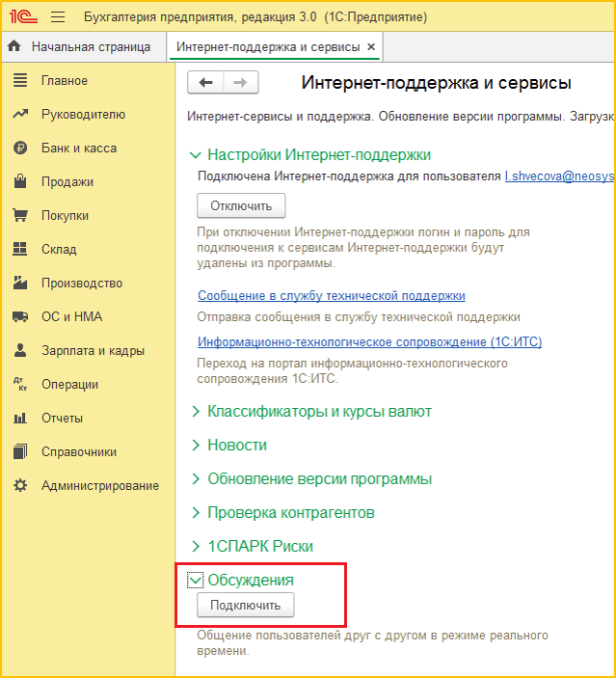Open the Продажи section label
The image size is (616, 678).
pyautogui.click(x=67, y=182)
